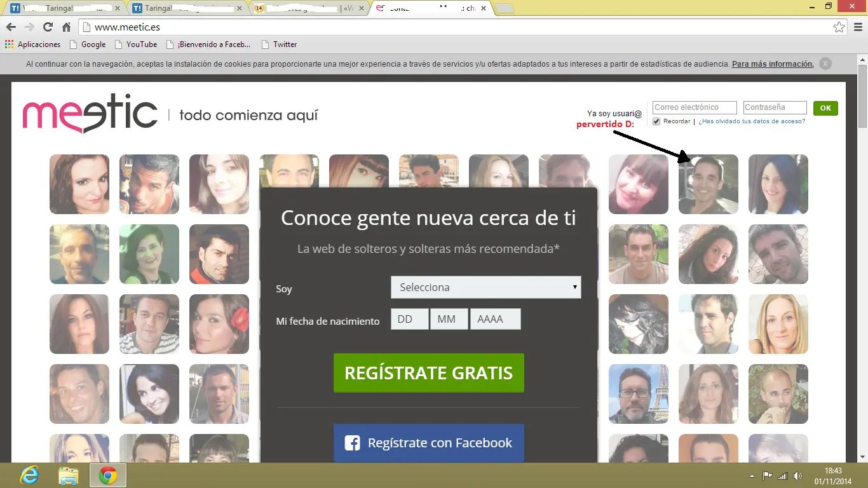Switch to second Taringa browser tab
This screenshot has height=488, width=868.
point(186,8)
